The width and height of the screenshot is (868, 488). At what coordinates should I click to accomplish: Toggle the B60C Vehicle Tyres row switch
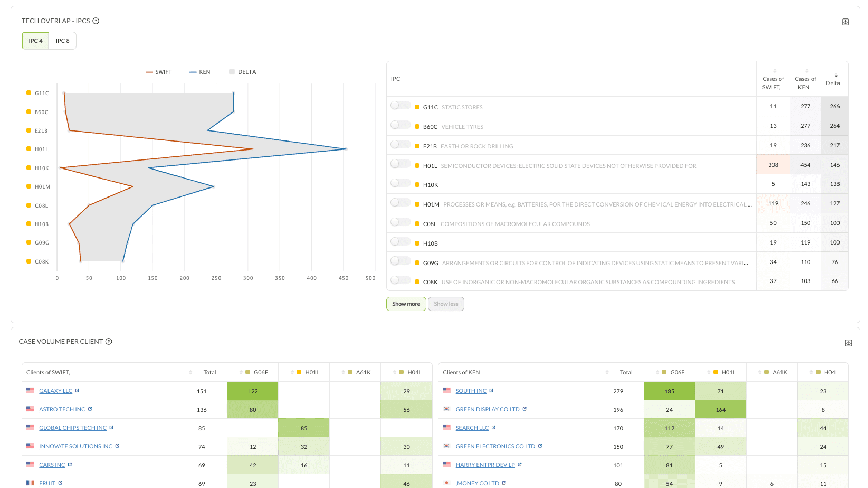[400, 125]
